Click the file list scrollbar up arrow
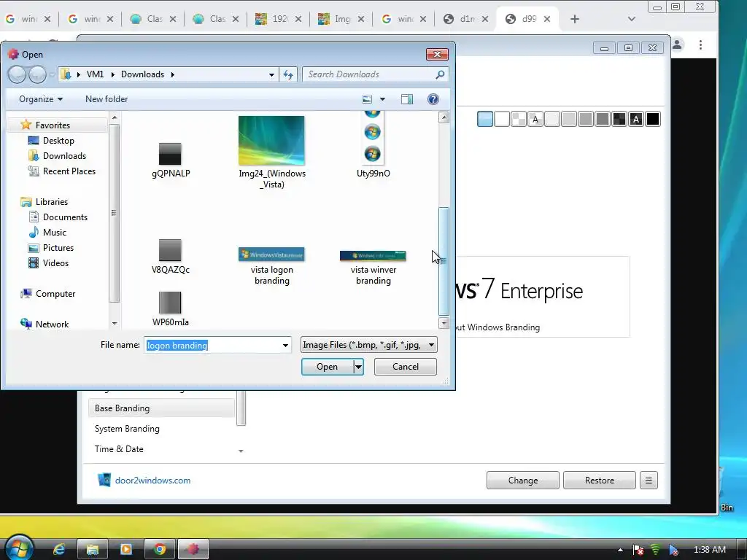The image size is (747, 560). click(x=444, y=117)
